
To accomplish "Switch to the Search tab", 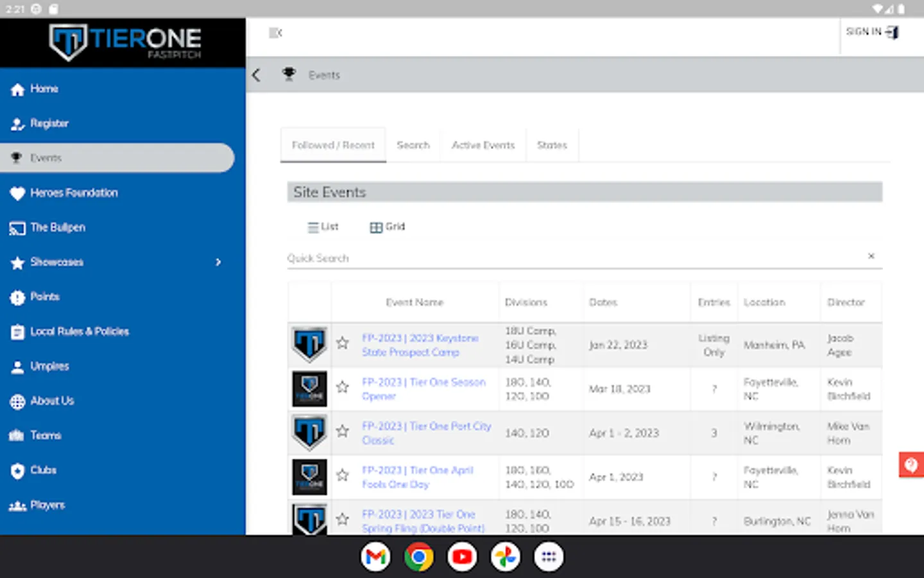I will 413,145.
